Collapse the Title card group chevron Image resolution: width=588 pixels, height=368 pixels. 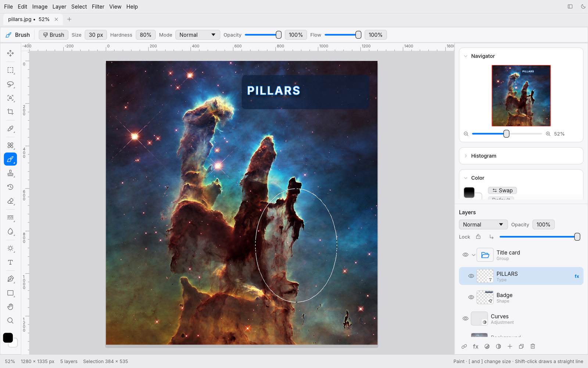pos(473,255)
